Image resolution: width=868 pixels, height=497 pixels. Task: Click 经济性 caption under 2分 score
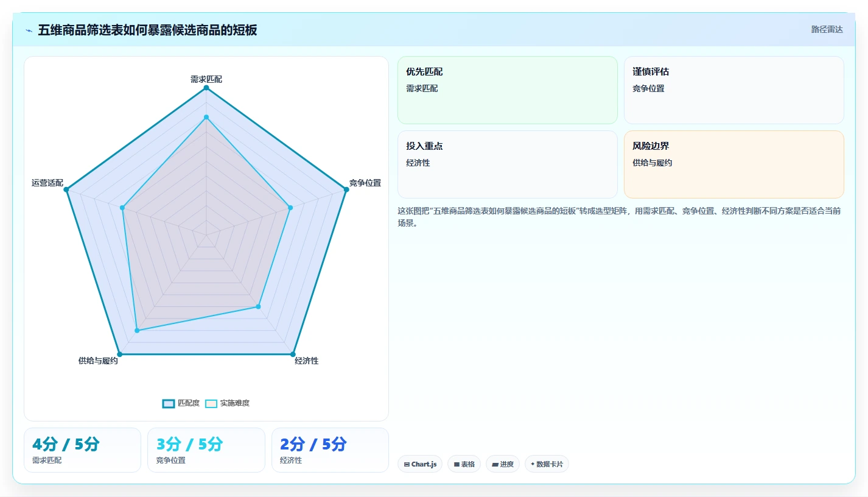tap(291, 460)
